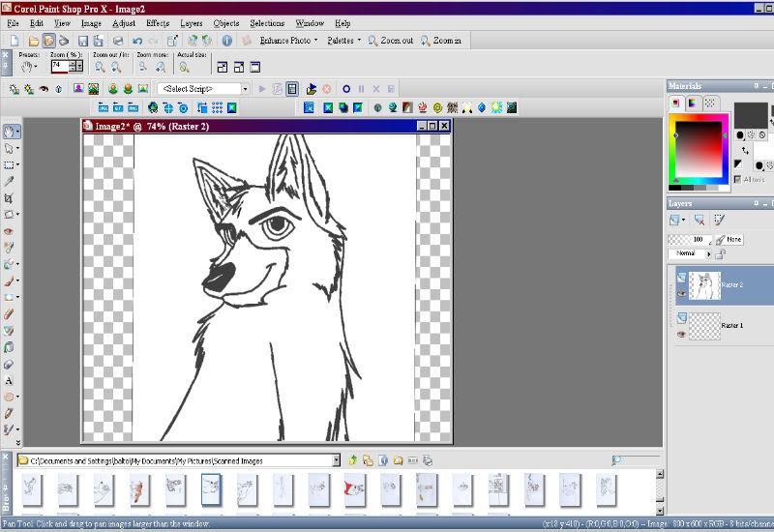Toggle visibility of Raster 1 layer
Image resolution: width=774 pixels, height=532 pixels.
pos(682,334)
